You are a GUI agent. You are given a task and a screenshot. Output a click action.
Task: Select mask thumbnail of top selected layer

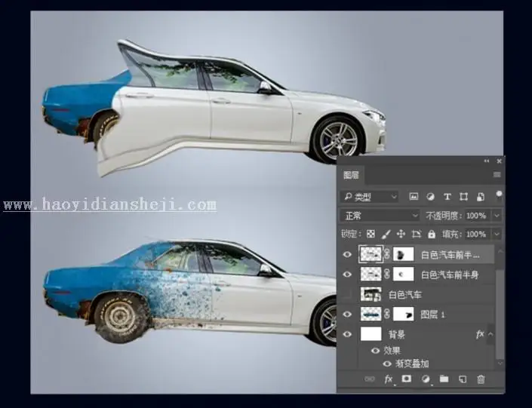404,254
